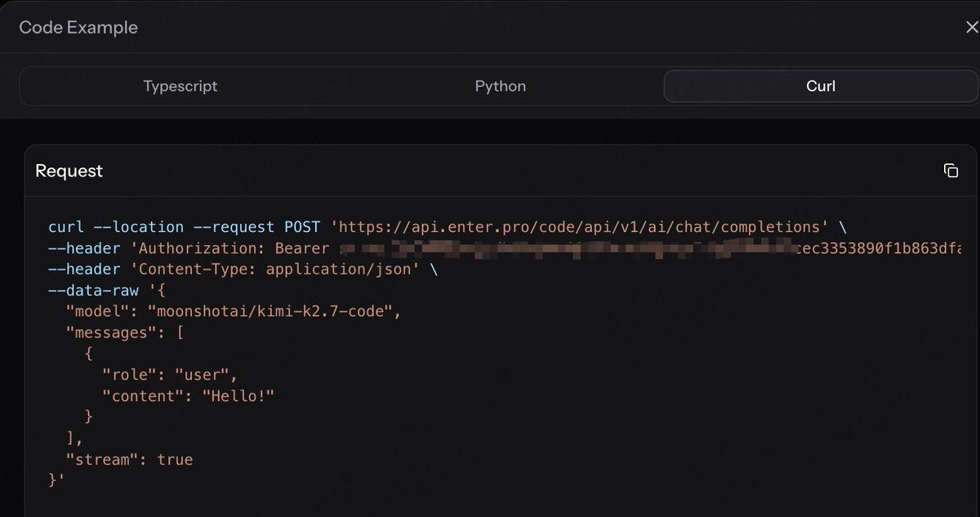Screen dimensions: 980x517
Task: Click the '--data-raw' line
Action: [x=106, y=291]
